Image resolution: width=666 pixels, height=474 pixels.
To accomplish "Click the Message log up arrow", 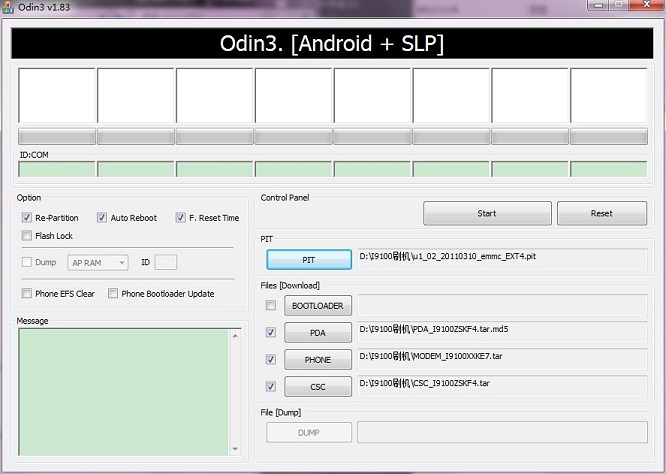I will tap(235, 336).
